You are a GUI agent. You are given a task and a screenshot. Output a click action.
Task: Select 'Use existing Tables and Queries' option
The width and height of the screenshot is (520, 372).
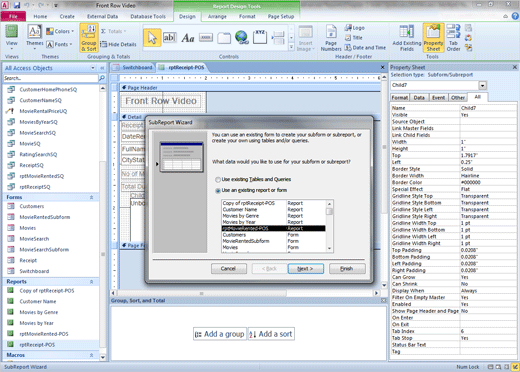218,180
